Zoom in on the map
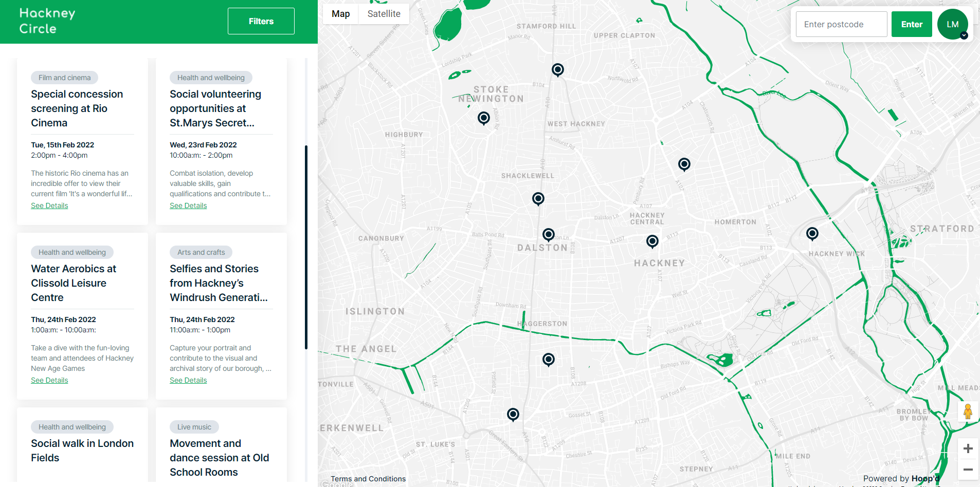980x487 pixels. 968,448
